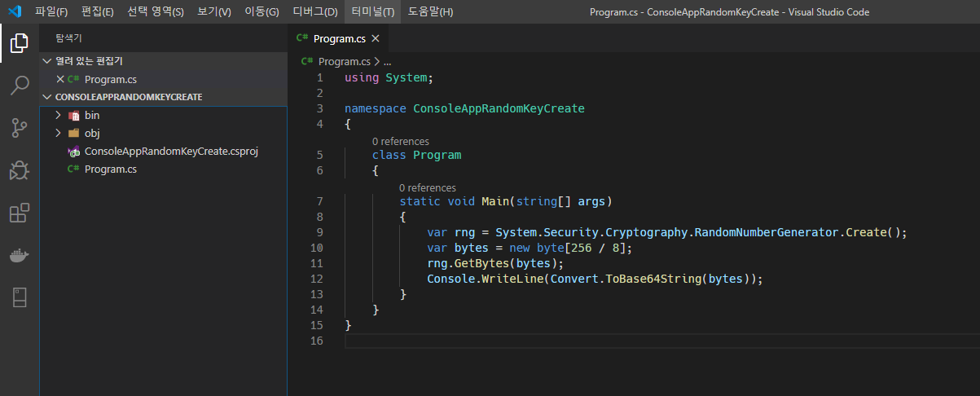Open the Search view in activity bar
980x396 pixels.
click(20, 86)
